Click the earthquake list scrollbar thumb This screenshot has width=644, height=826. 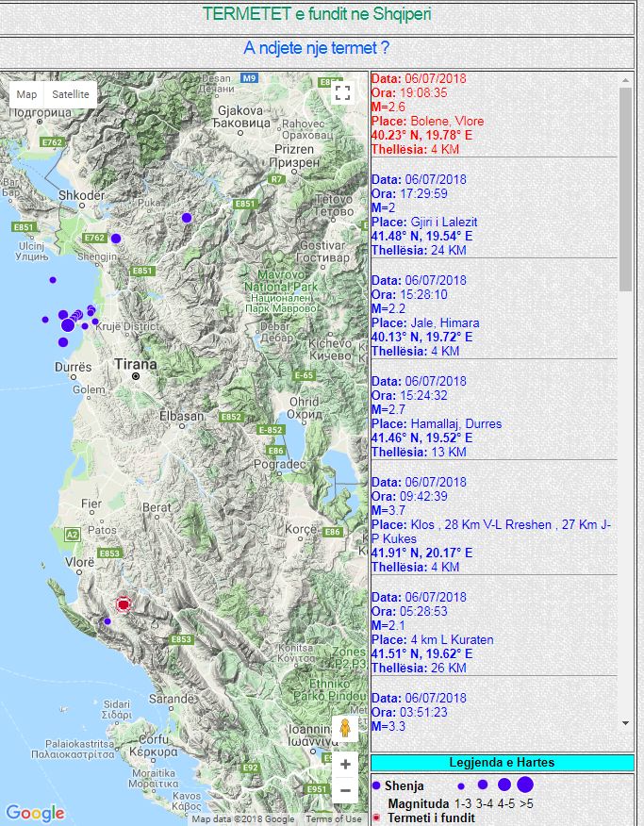pyautogui.click(x=626, y=189)
